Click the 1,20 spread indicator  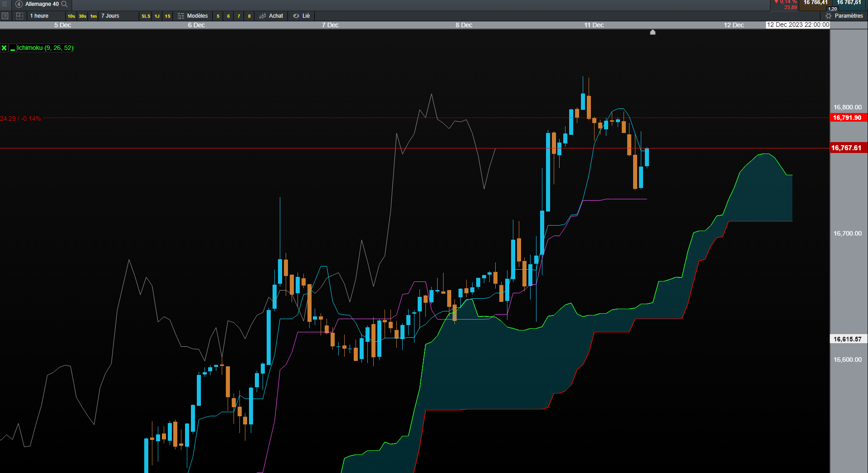point(833,9)
